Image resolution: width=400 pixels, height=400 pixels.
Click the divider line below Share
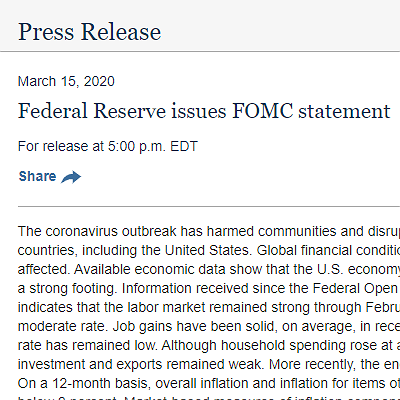pos(209,207)
